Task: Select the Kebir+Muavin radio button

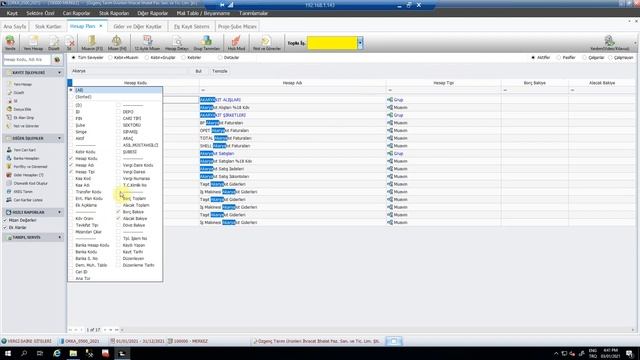Action: pyautogui.click(x=110, y=58)
